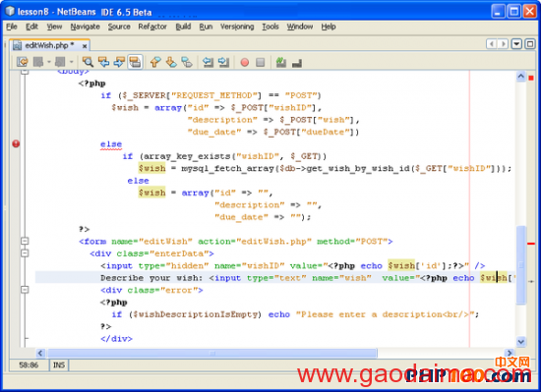Image resolution: width=541 pixels, height=392 pixels.
Task: Comment the selected code lines
Action: tap(281, 62)
